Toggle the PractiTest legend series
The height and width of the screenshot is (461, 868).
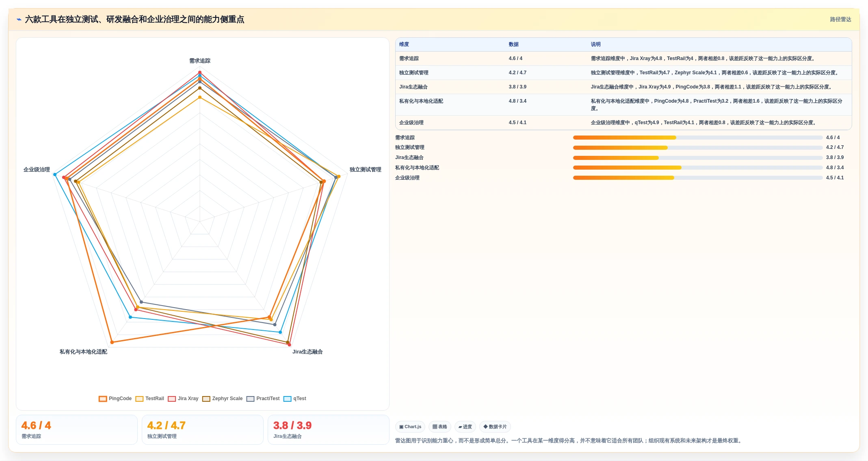pos(263,399)
